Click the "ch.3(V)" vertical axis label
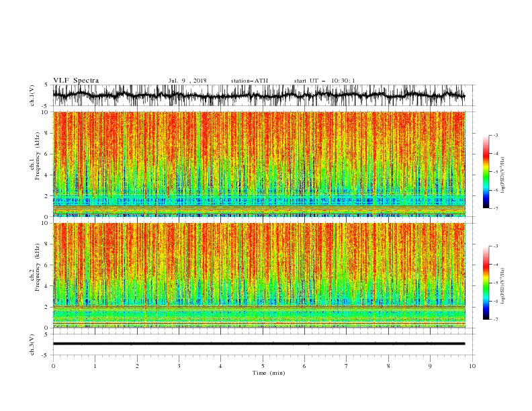This screenshot has height=411, width=532. (x=32, y=345)
